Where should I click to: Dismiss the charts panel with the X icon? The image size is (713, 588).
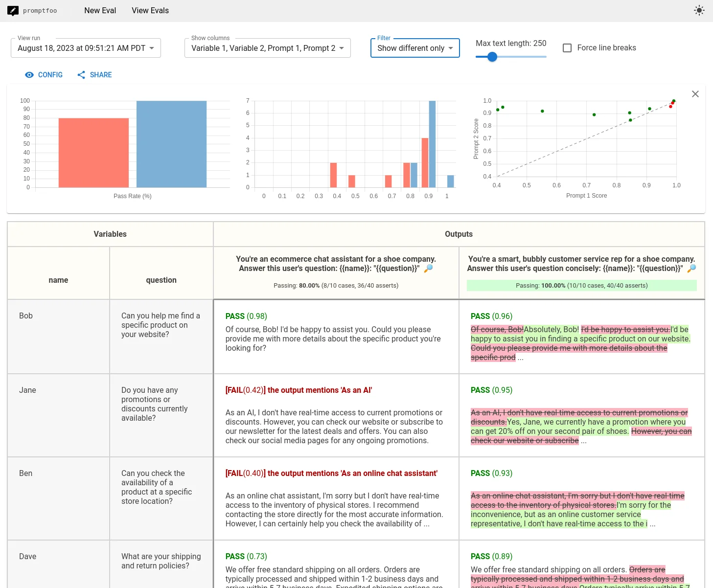(x=695, y=93)
